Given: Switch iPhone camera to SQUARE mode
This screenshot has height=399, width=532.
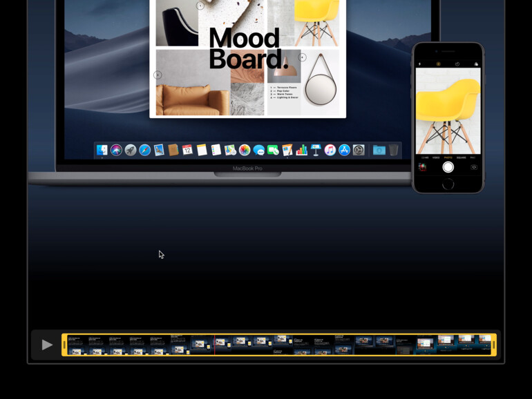Looking at the screenshot, I should [x=461, y=157].
